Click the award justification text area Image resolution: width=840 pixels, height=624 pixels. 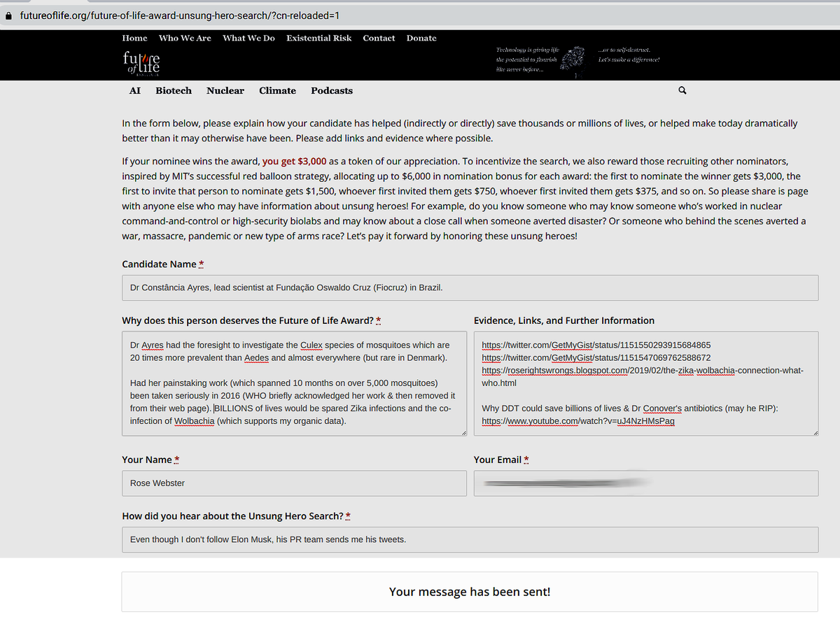(294, 383)
